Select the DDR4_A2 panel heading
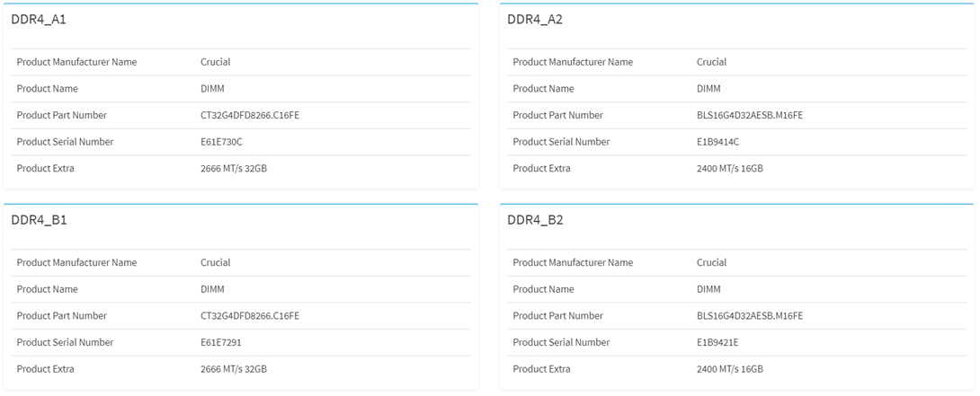Viewport: 980px width, 396px height. (535, 20)
